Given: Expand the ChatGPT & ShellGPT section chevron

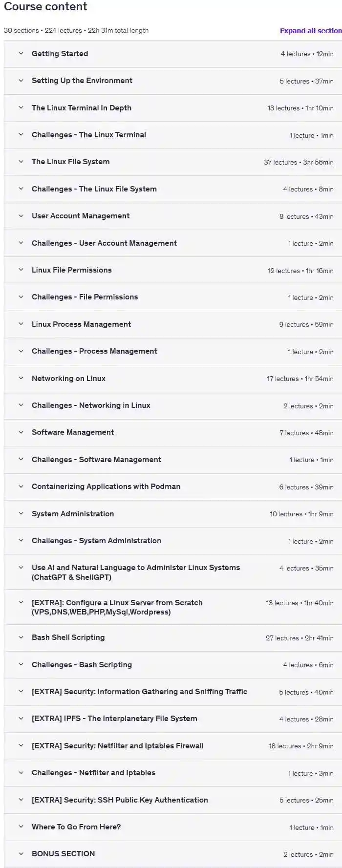Looking at the screenshot, I should coord(21,568).
